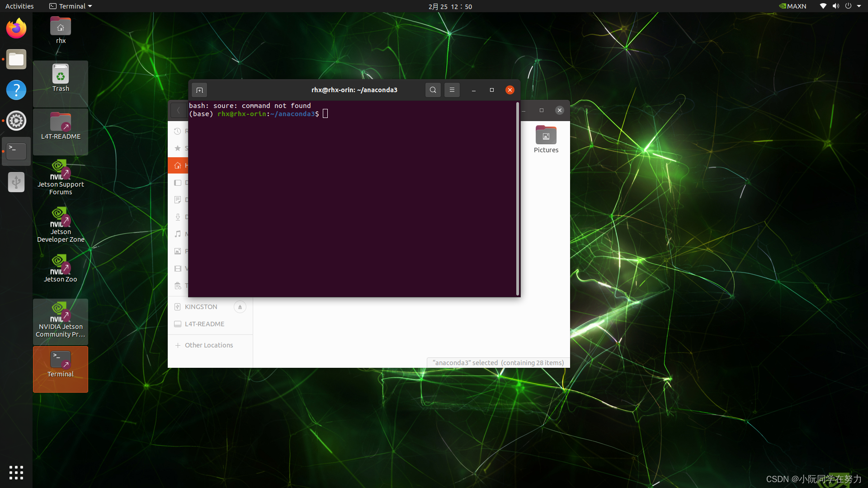Click the terminal search icon
Image resolution: width=868 pixels, height=488 pixels.
click(x=433, y=90)
